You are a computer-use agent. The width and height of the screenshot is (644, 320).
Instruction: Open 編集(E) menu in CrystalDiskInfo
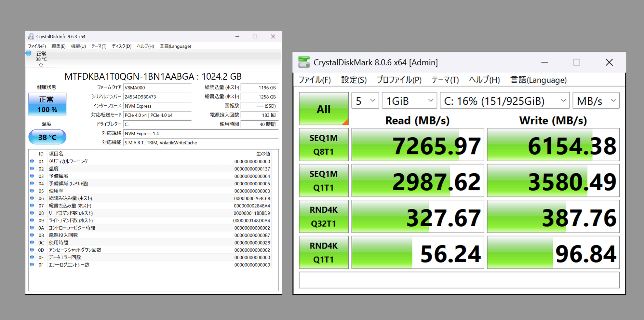pos(59,46)
